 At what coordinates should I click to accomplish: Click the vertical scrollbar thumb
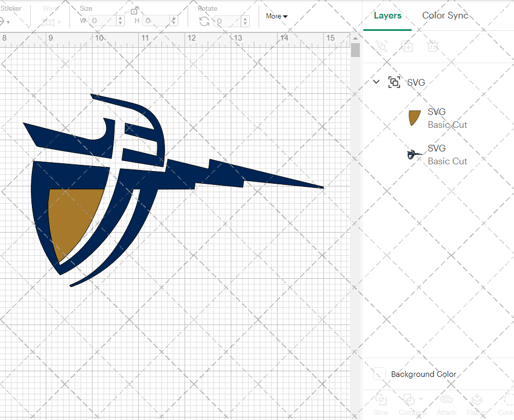click(x=355, y=50)
